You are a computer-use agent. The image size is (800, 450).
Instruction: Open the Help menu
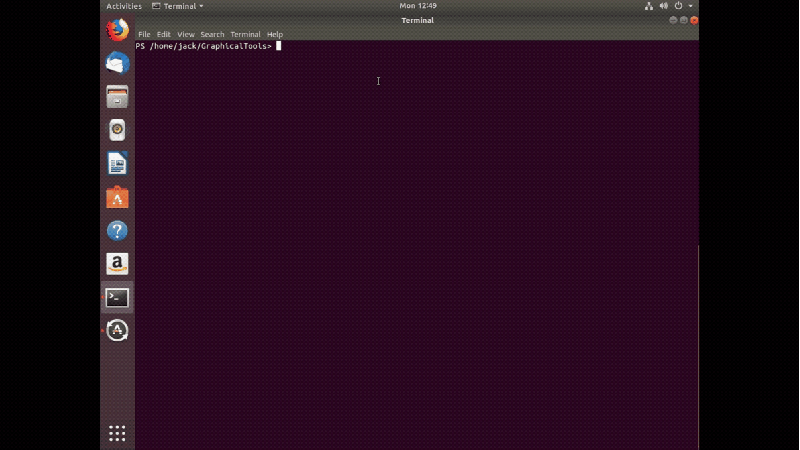point(274,34)
